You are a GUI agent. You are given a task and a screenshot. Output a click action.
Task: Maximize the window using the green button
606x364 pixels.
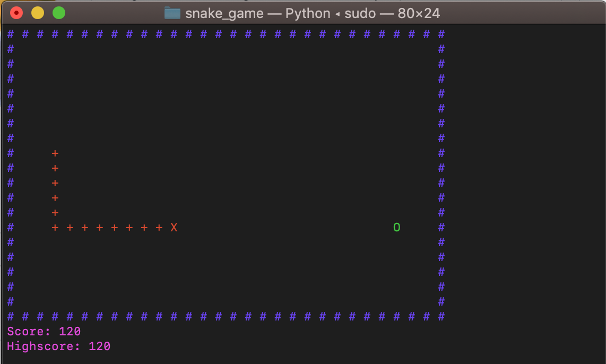(59, 13)
